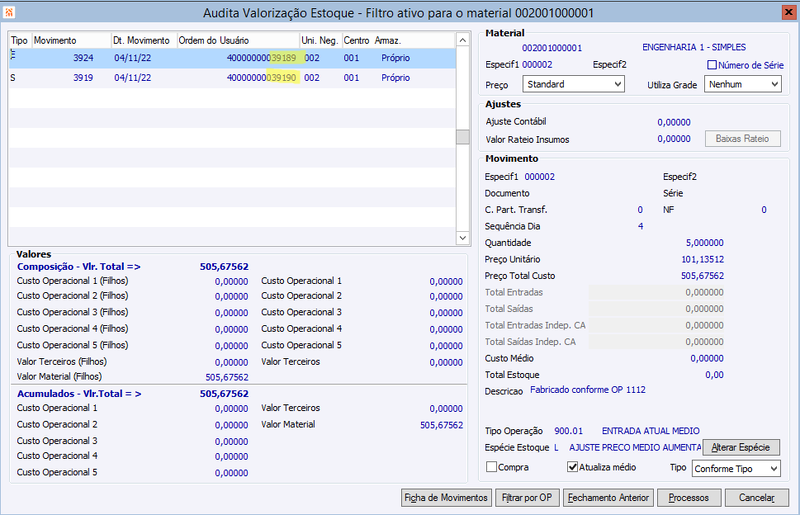Open the Preço Standard dropdown
This screenshot has width=800, height=515.
pos(573,84)
